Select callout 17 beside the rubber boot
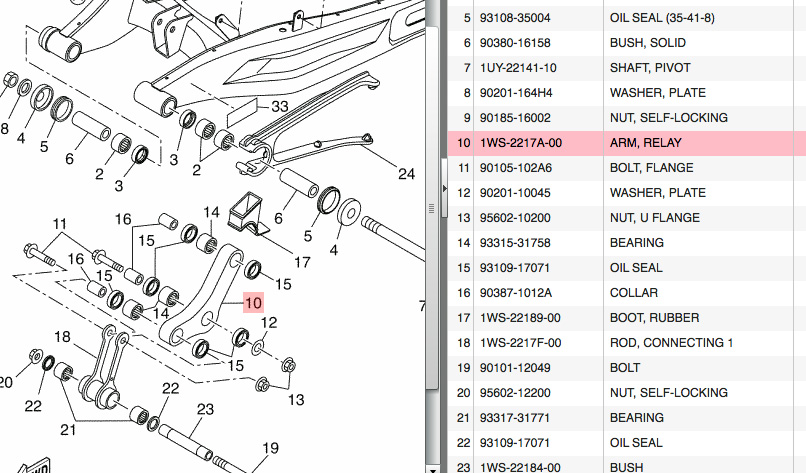806x473 pixels. (x=302, y=263)
